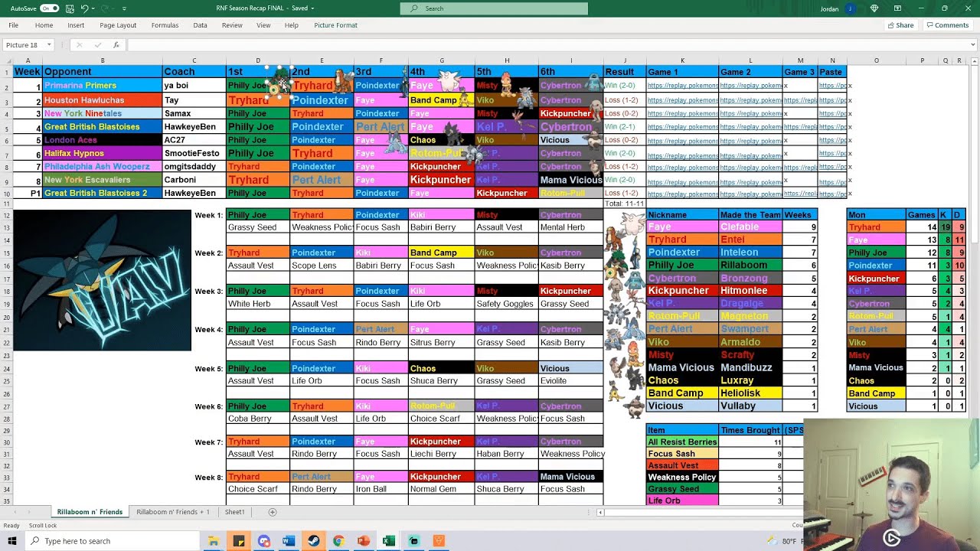Viewport: 980px width, 551px height.
Task: Open the Picture Format tab
Action: [x=335, y=25]
